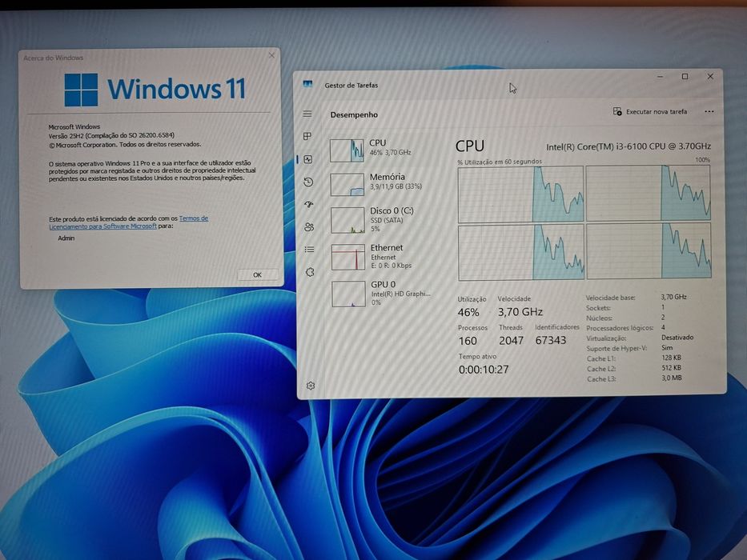Select the Memória performance entry
The height and width of the screenshot is (560, 747).
(x=387, y=184)
